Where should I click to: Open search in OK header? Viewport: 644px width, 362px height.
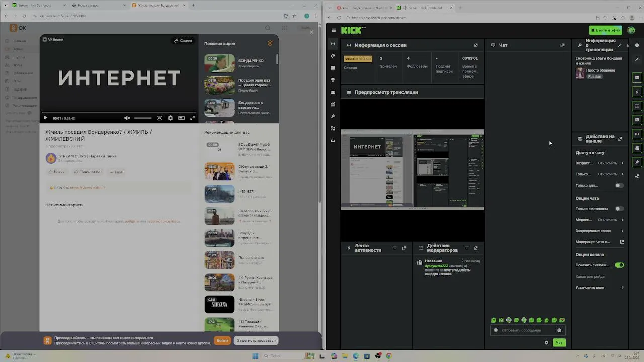(x=268, y=28)
